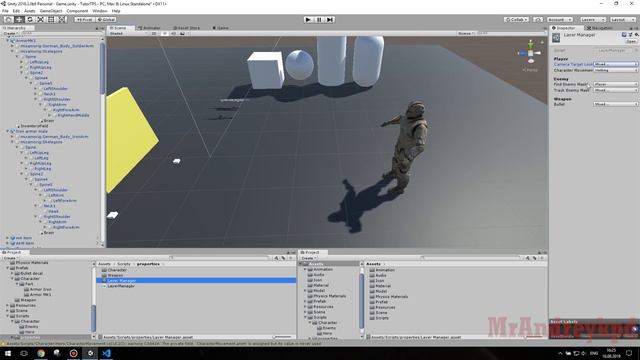Open the Inspector preset settings icon
Image resolution: width=640 pixels, height=360 pixels.
(x=630, y=35)
